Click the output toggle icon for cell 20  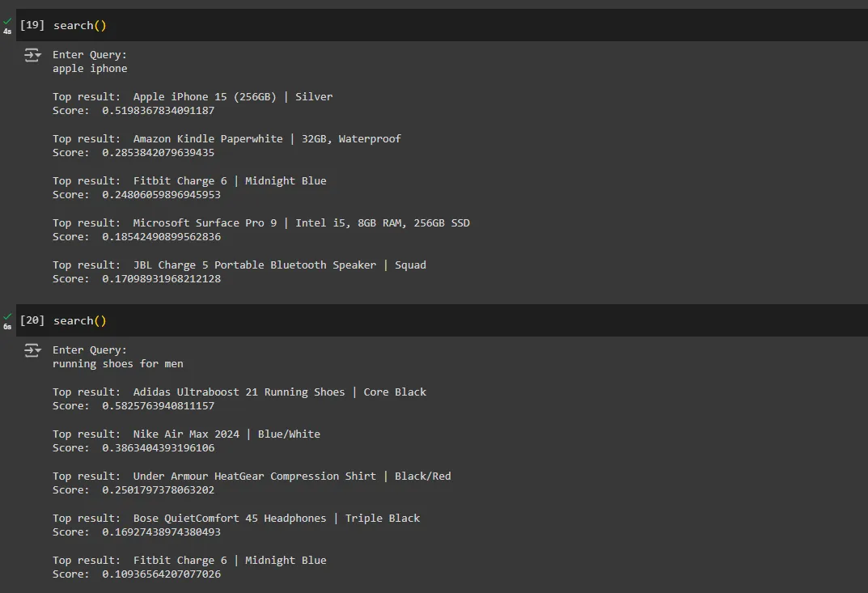click(32, 350)
